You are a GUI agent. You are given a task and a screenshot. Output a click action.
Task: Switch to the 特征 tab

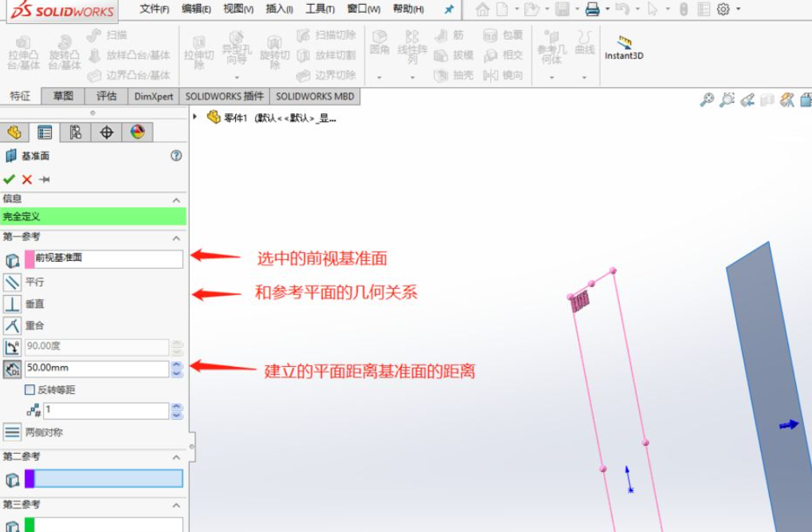[x=20, y=96]
